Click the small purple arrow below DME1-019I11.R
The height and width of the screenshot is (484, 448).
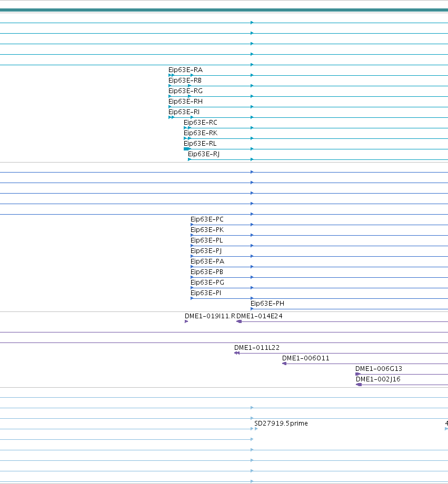coord(186,321)
